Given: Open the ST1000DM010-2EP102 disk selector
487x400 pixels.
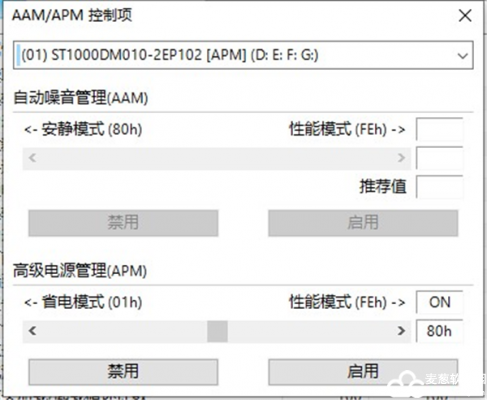Looking at the screenshot, I should tap(243, 55).
